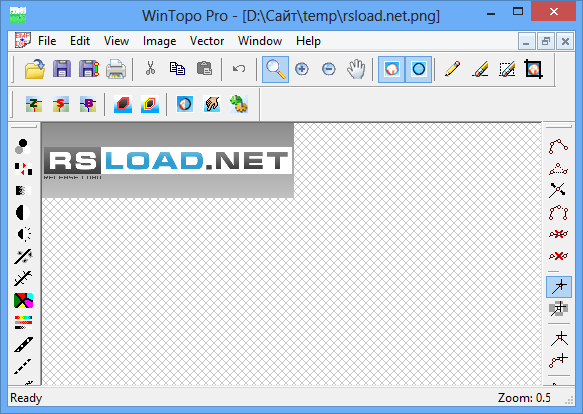The image size is (583, 414).
Task: Click the Paste clipboard icon
Action: coord(204,69)
